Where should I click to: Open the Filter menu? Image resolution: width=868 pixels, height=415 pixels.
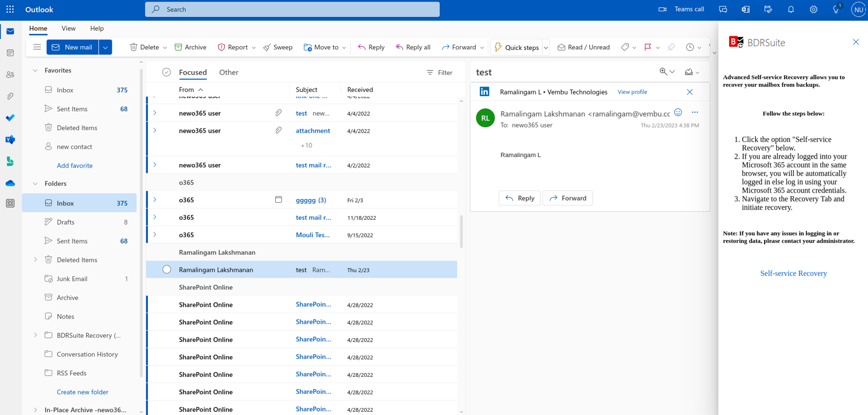(440, 73)
